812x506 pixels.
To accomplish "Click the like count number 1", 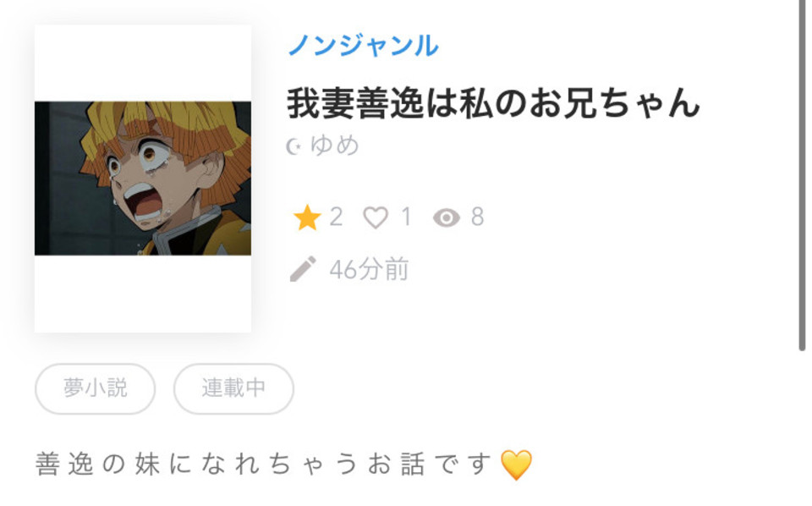I will pyautogui.click(x=407, y=217).
